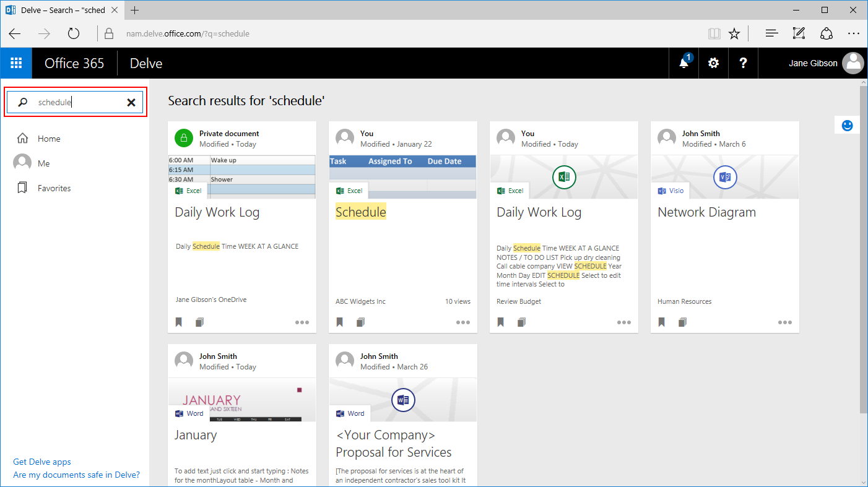This screenshot has height=487, width=868.
Task: Click John Smith's avatar on January card
Action: coord(184,361)
